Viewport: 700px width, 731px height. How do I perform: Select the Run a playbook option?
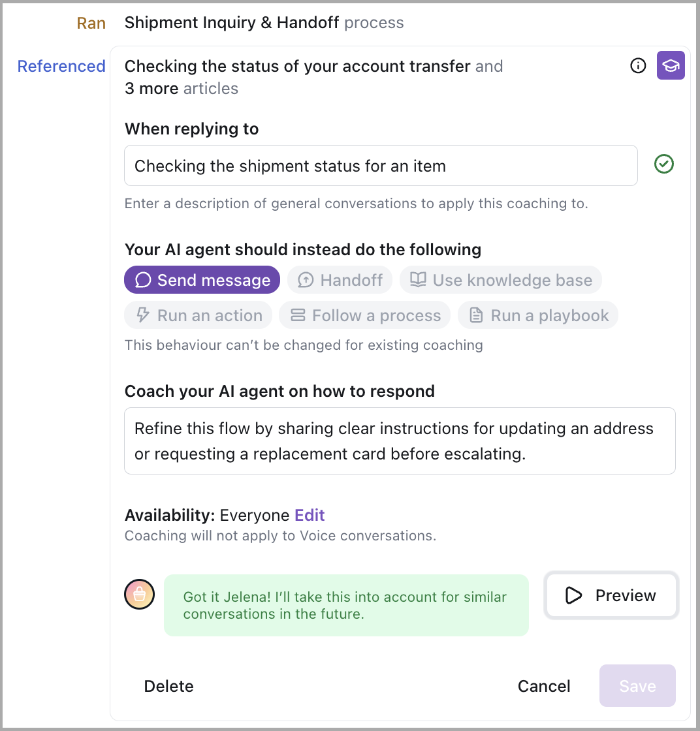pos(538,315)
